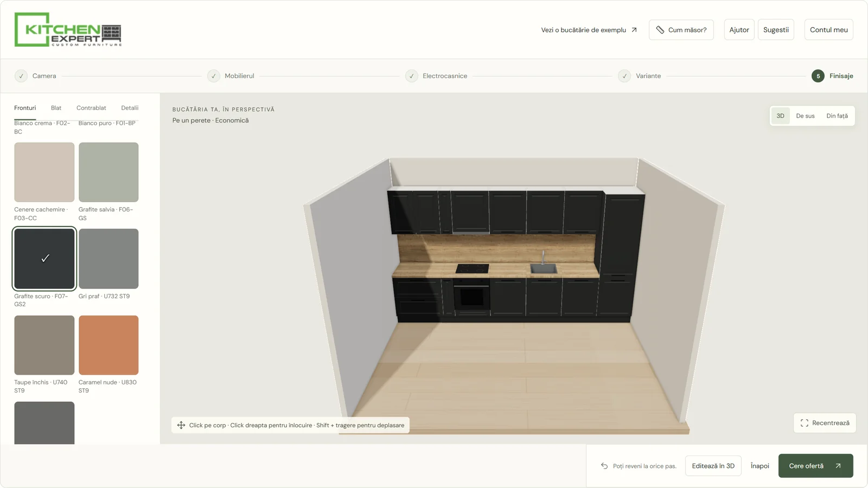The image size is (868, 488).
Task: Click 'Bianco puro · F01-BP' label
Action: [x=107, y=123]
